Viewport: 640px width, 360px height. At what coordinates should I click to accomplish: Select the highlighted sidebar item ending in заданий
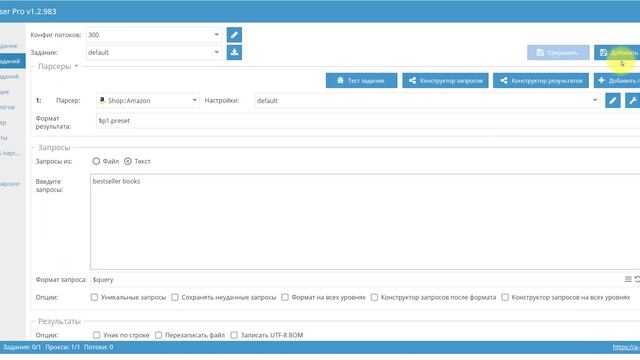(x=13, y=61)
